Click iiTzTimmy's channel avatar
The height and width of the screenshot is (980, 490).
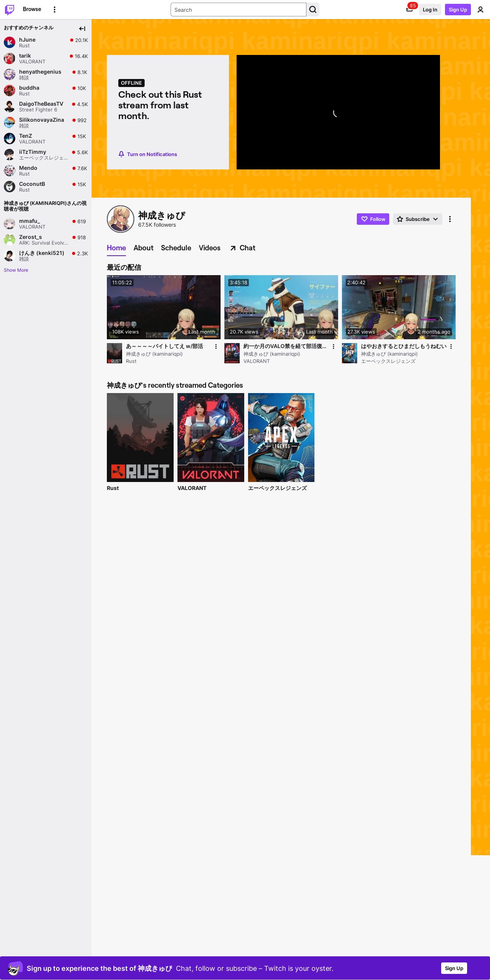click(x=10, y=155)
